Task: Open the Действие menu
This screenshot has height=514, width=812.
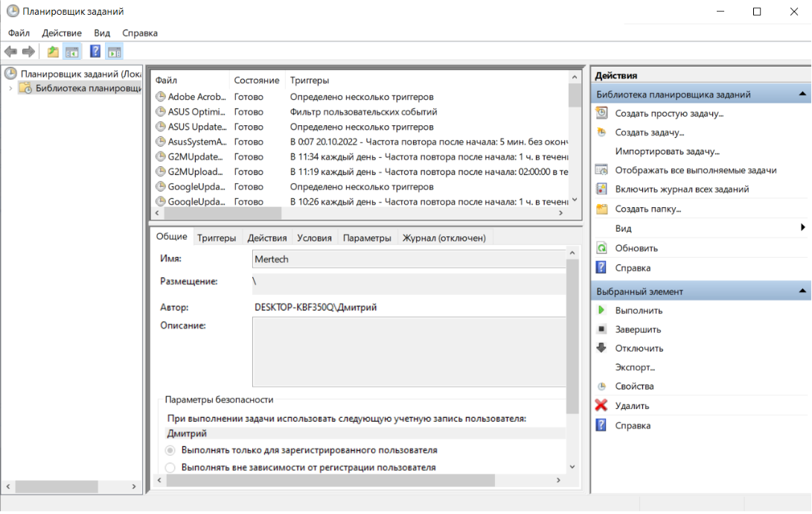Action: tap(62, 33)
